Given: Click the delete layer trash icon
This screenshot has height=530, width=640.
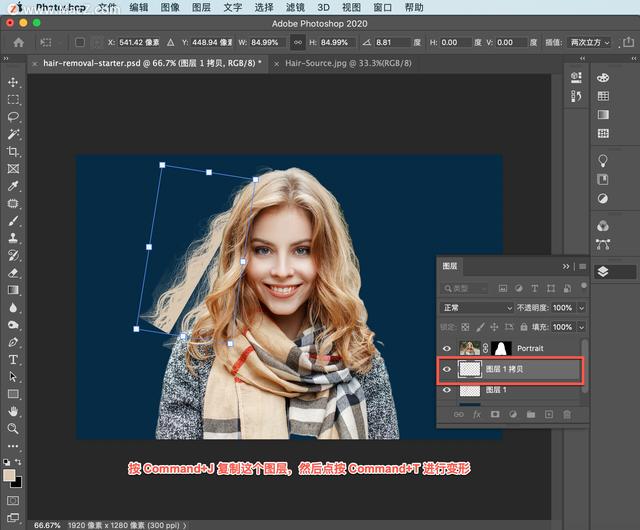Looking at the screenshot, I should point(567,414).
